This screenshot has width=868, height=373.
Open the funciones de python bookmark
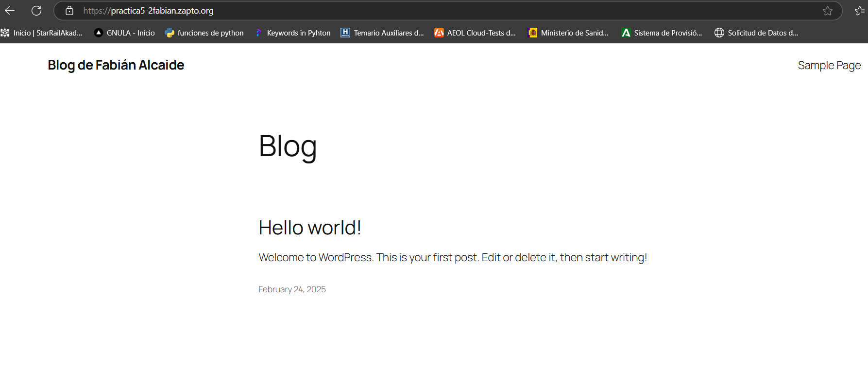210,33
